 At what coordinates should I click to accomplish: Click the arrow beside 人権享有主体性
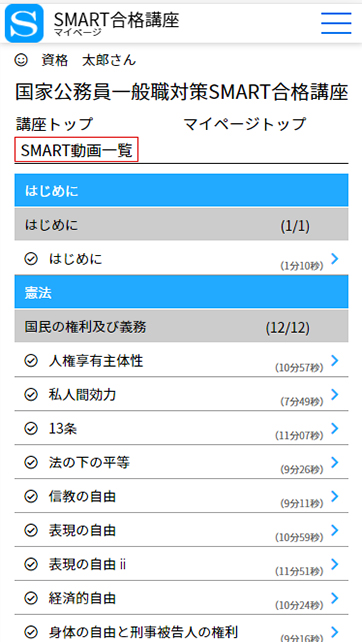coord(335,361)
